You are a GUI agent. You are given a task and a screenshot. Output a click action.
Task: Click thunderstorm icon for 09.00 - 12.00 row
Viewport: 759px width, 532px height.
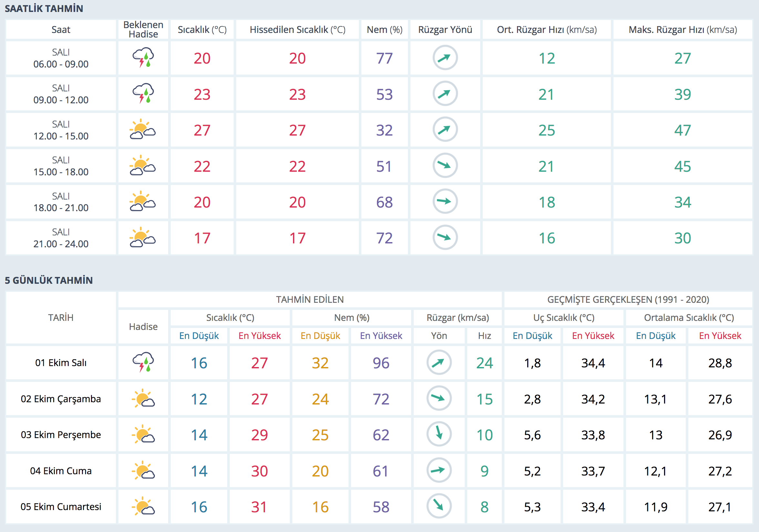(x=143, y=94)
